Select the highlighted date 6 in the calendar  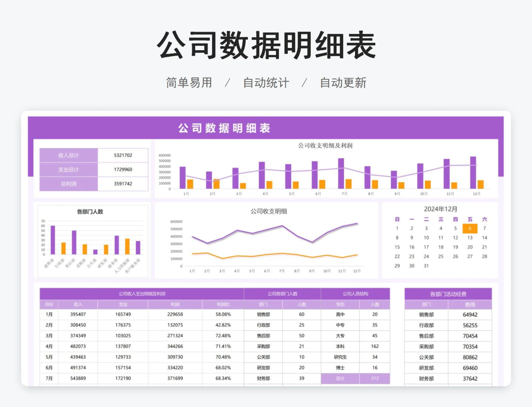[469, 228]
